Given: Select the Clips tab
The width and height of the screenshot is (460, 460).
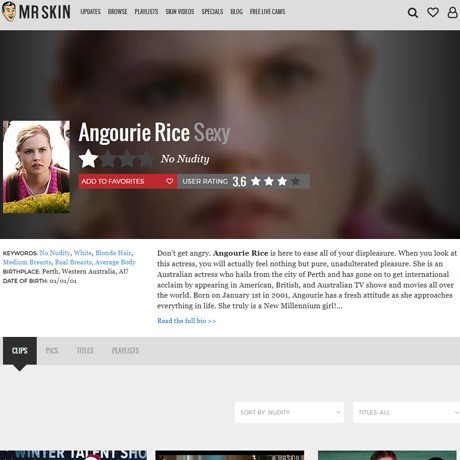Looking at the screenshot, I should click(20, 351).
